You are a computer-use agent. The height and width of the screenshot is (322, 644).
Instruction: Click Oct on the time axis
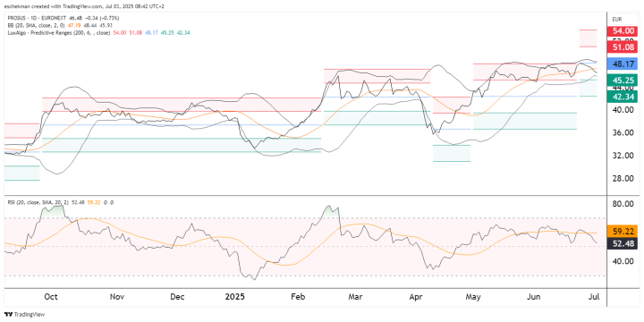[x=51, y=297]
